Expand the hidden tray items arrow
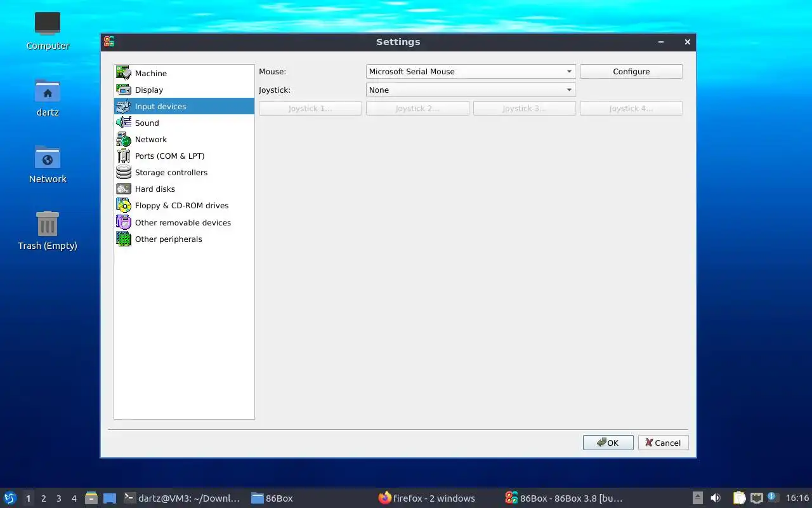Viewport: 812px width, 508px height. click(697, 498)
